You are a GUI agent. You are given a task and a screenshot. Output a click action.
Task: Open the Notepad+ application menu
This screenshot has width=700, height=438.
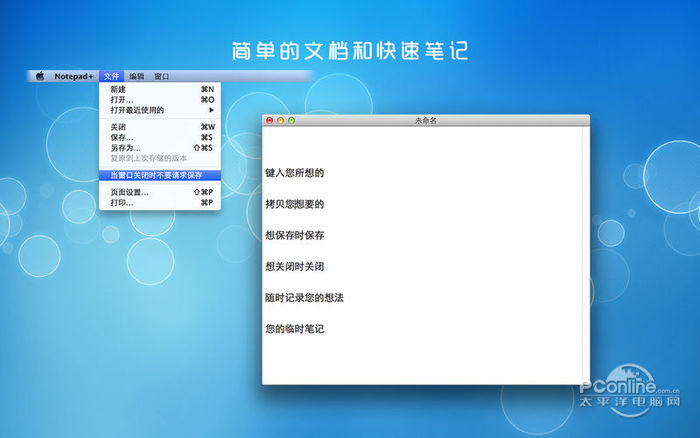tap(74, 76)
